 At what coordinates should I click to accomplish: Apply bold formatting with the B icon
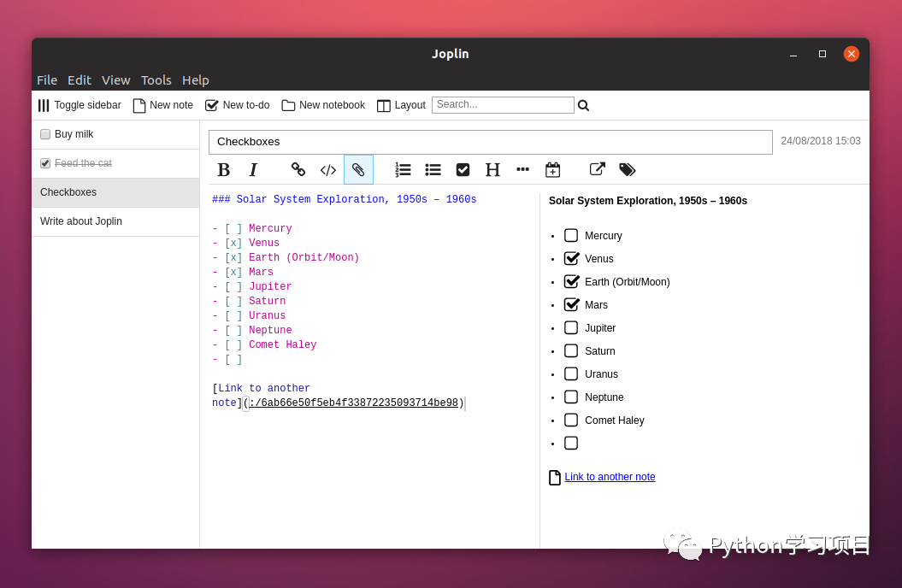(x=223, y=169)
